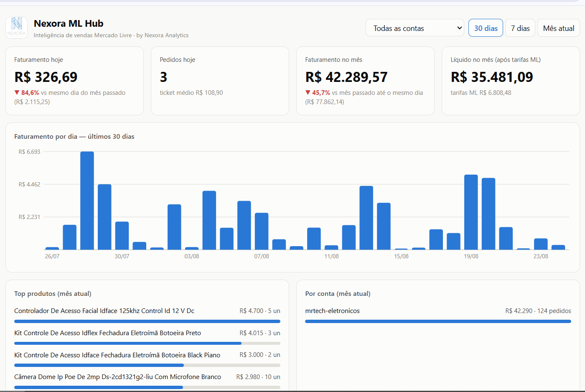This screenshot has width=585, height=392.
Task: Click the mrtech-eletronicos account name
Action: (333, 311)
